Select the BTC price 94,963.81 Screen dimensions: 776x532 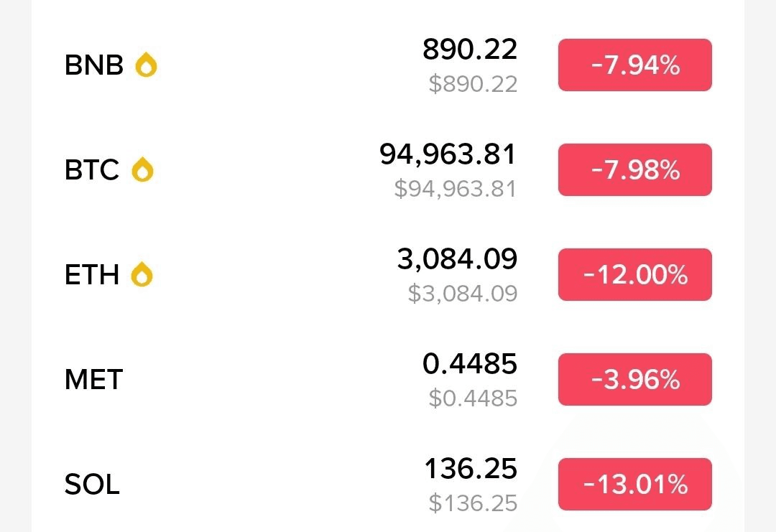[x=448, y=154]
